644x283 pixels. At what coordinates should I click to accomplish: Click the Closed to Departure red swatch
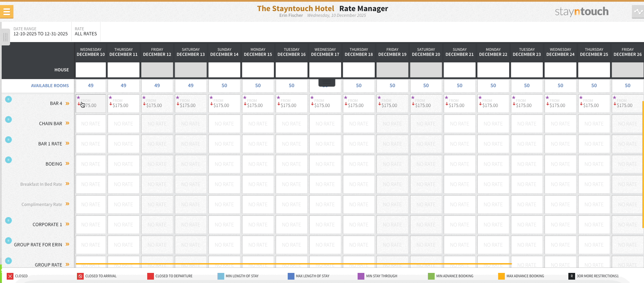tap(151, 276)
